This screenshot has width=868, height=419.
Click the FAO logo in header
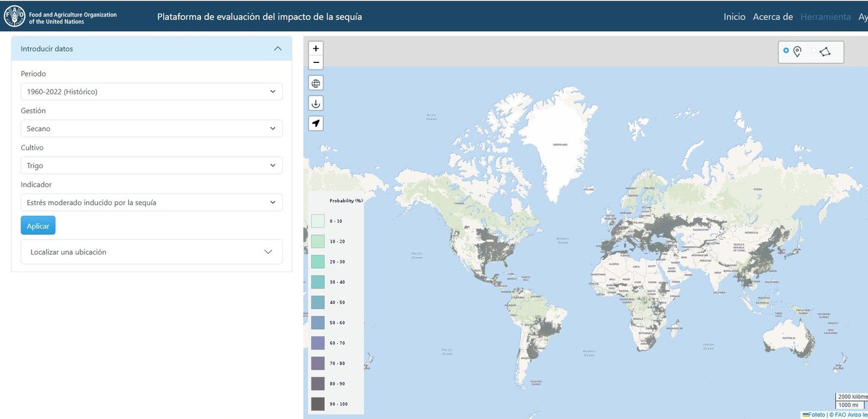[15, 16]
